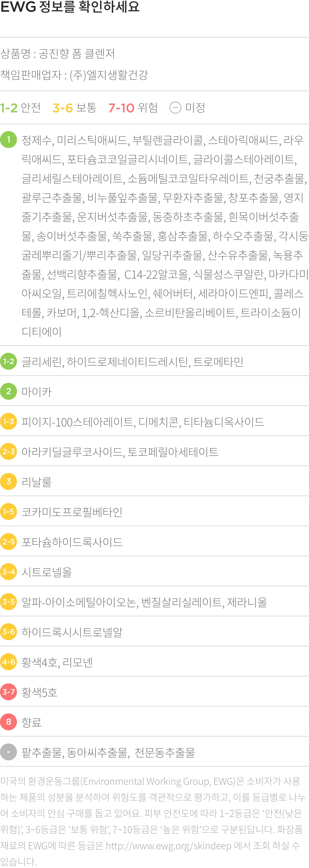Click the yellow 1-3 grade badge
The height and width of the screenshot is (868, 309).
(8, 422)
